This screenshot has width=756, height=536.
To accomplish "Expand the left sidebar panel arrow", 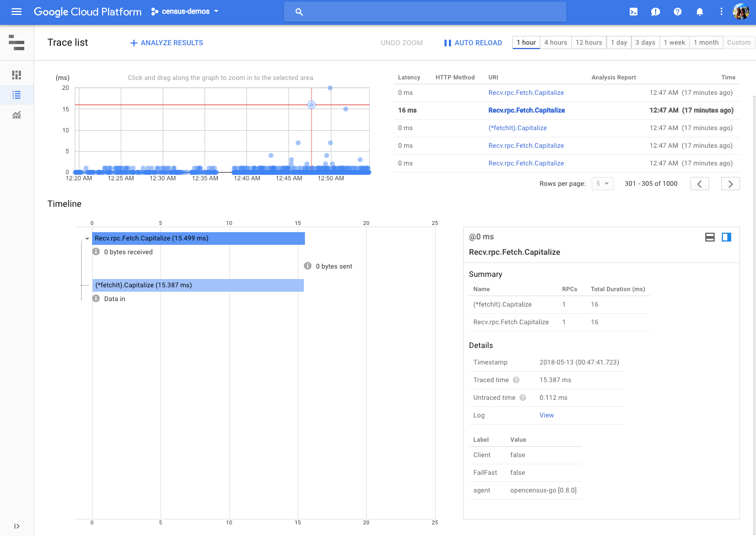I will point(17,526).
